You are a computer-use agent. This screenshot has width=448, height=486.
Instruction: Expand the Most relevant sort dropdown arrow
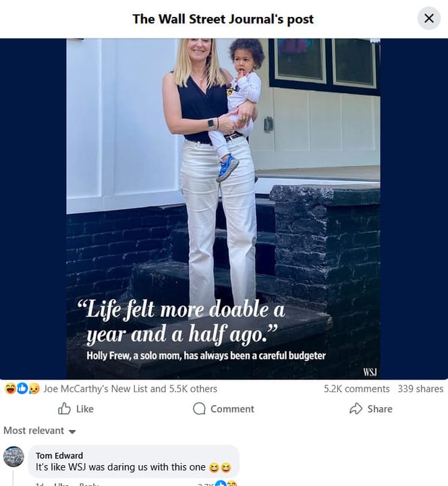[72, 431]
